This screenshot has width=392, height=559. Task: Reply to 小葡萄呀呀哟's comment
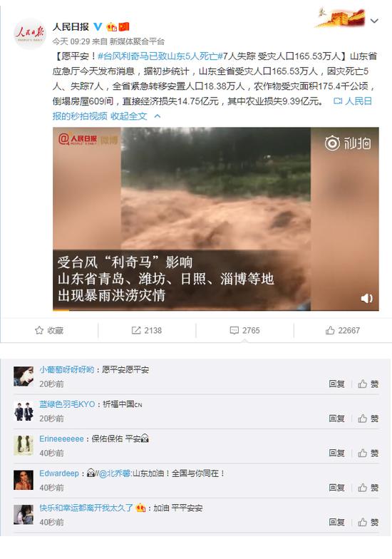(x=336, y=384)
